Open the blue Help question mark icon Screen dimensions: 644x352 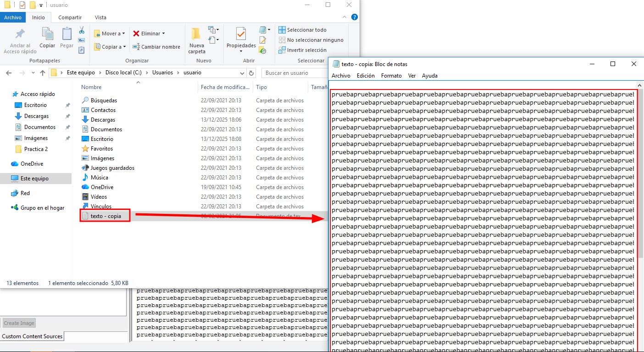[354, 17]
